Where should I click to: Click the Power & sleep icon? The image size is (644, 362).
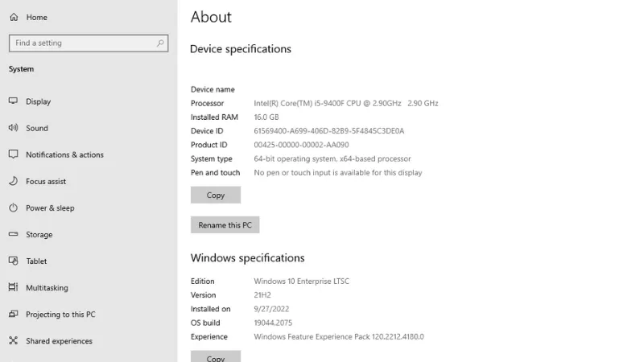(13, 208)
